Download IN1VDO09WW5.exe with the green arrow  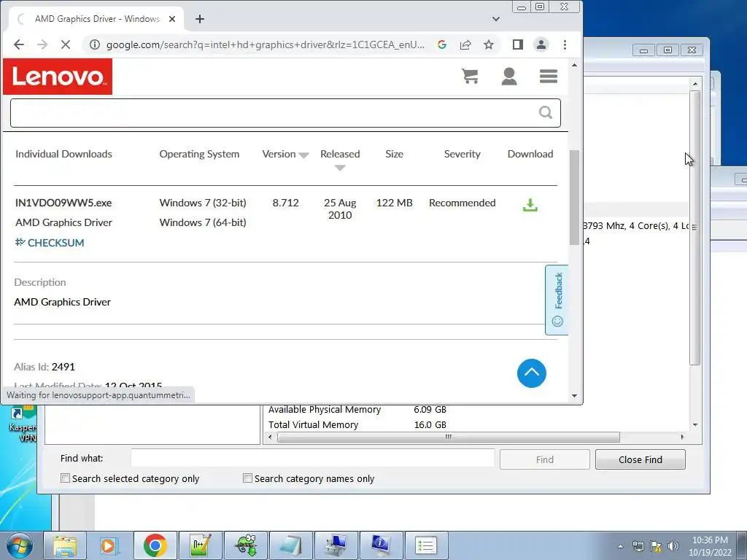(x=530, y=205)
